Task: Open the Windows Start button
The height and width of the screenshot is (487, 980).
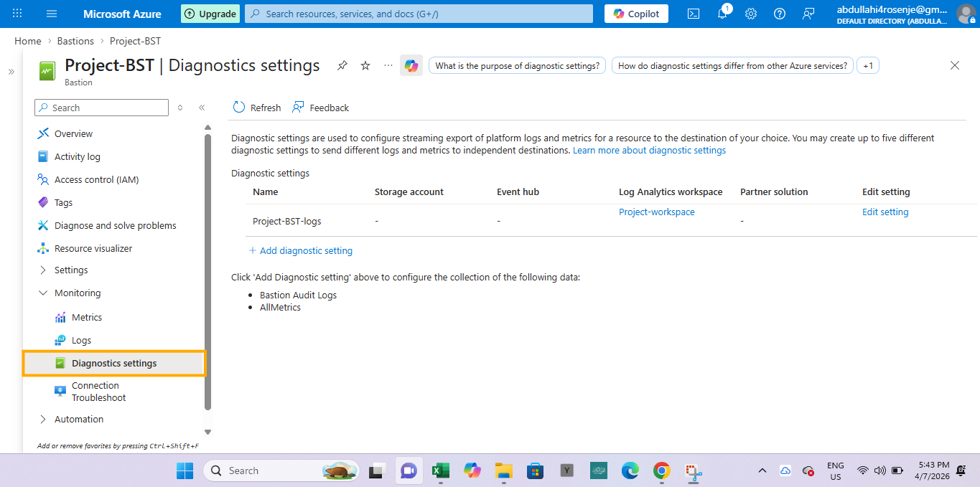Action: click(185, 471)
